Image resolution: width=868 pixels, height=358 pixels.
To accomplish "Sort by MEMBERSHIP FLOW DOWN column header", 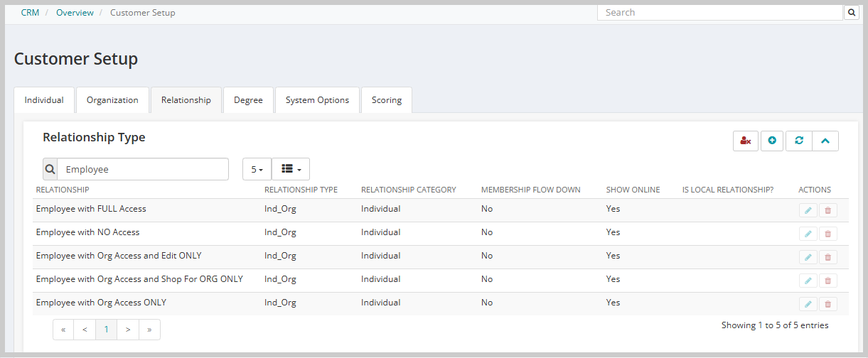I will coord(531,190).
